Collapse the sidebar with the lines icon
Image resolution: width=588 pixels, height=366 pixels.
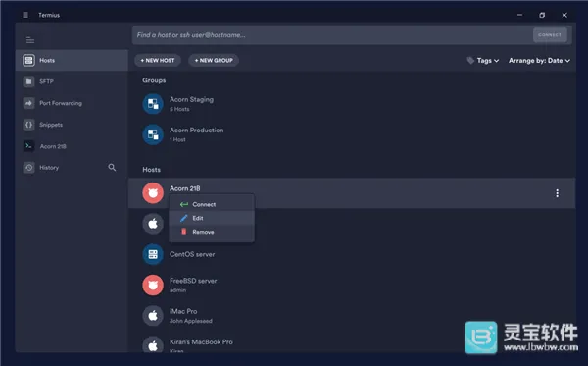[30, 40]
